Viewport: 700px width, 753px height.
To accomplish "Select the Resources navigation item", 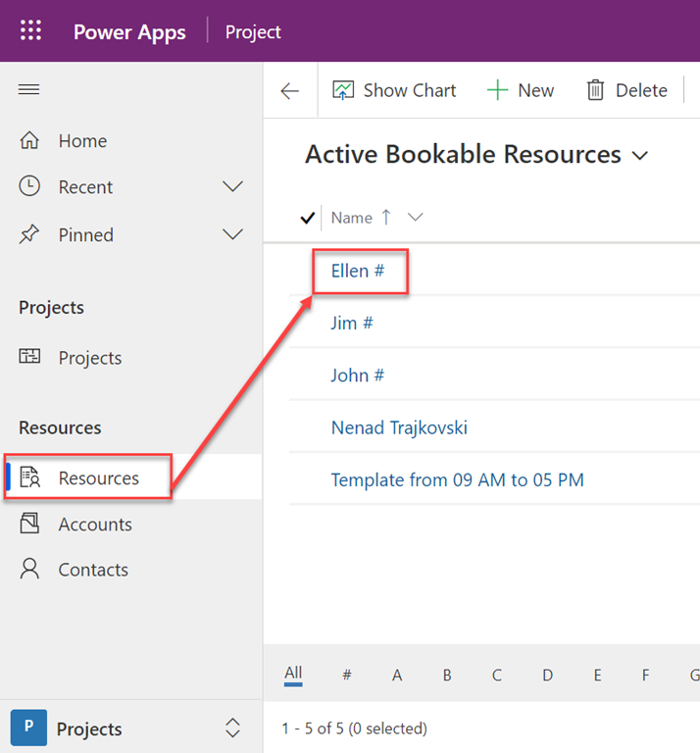I will click(98, 478).
